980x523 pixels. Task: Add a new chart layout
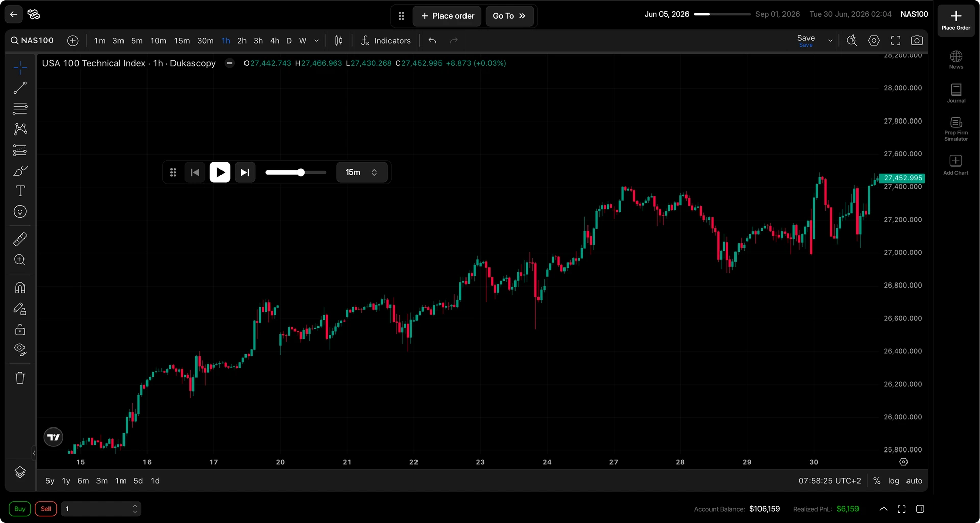[956, 165]
